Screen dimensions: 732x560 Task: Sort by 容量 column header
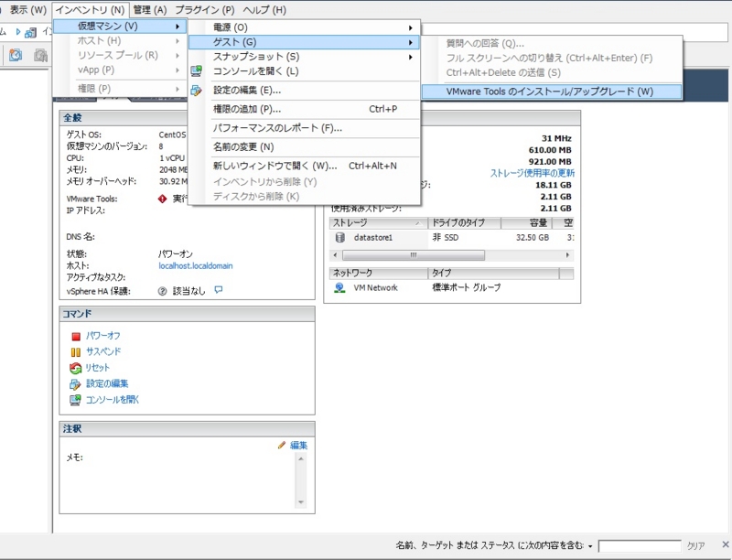click(x=527, y=223)
